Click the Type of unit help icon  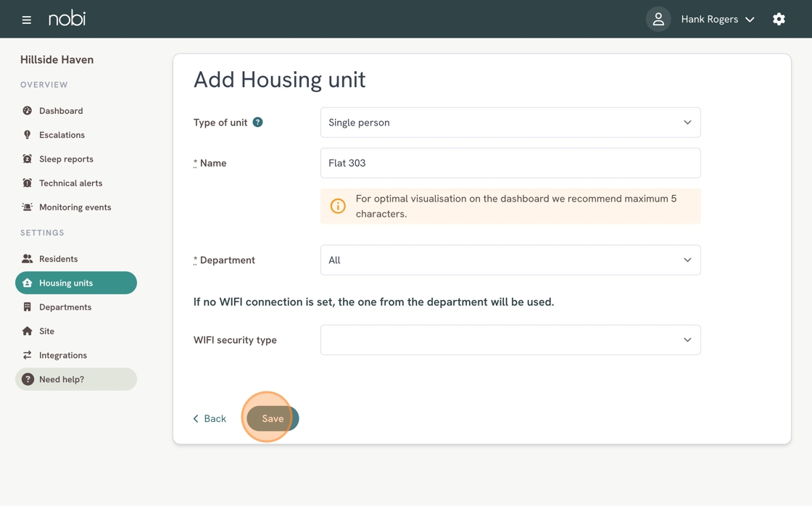[257, 122]
